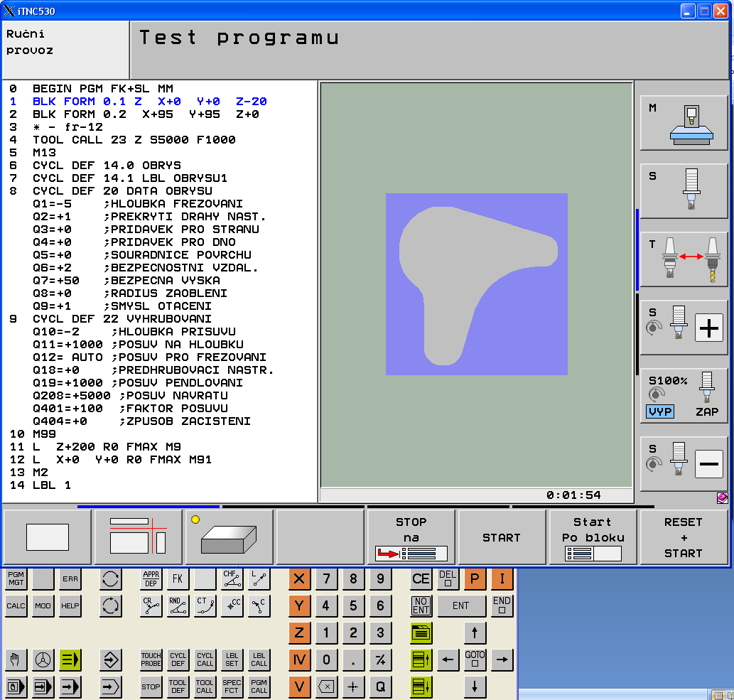Click the upper screen layout circular arrows key
The height and width of the screenshot is (700, 734).
pos(110,578)
